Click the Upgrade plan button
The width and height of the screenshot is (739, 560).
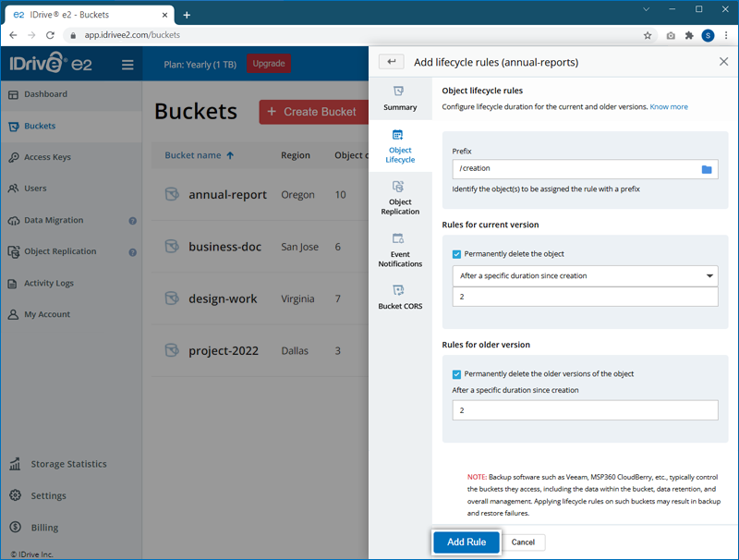point(269,64)
